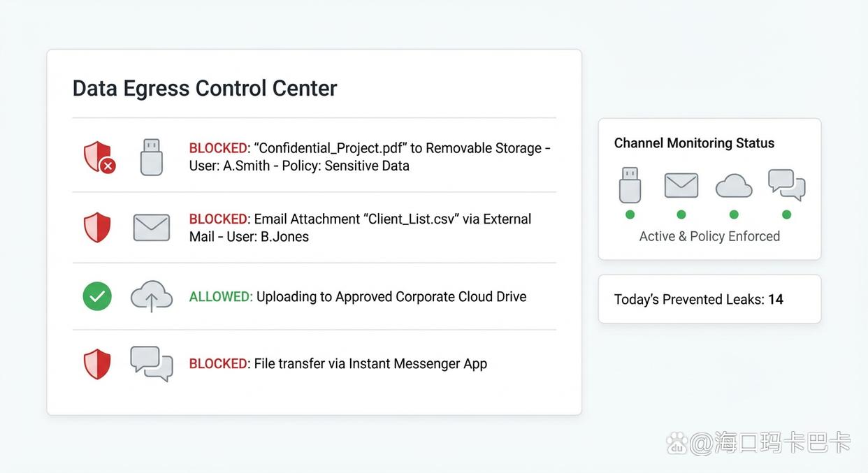Click the Active & Policy Enforced status label
This screenshot has width=868, height=473.
(709, 236)
